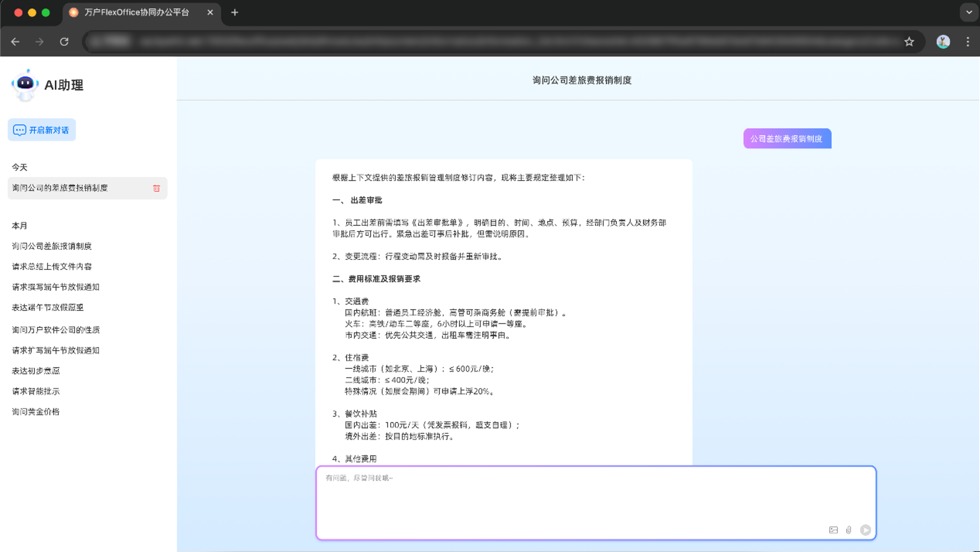The height and width of the screenshot is (552, 980).
Task: Click the attachment paperclip icon
Action: [849, 530]
